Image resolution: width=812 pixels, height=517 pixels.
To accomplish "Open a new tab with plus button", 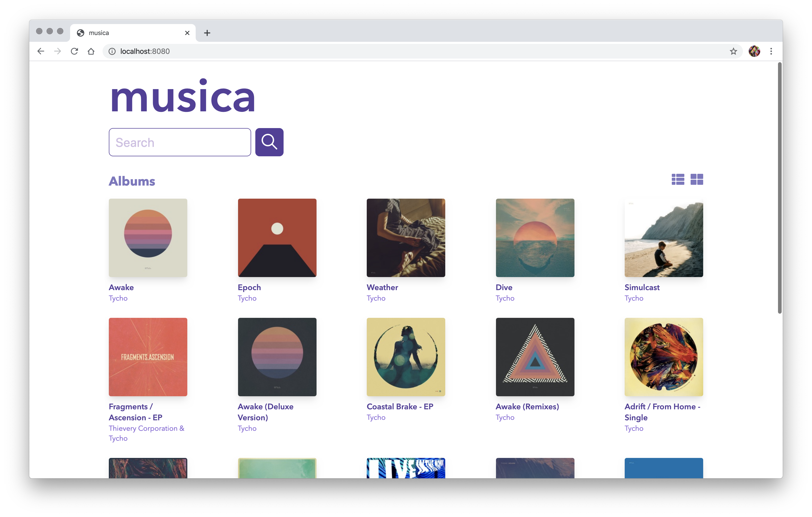I will [207, 33].
